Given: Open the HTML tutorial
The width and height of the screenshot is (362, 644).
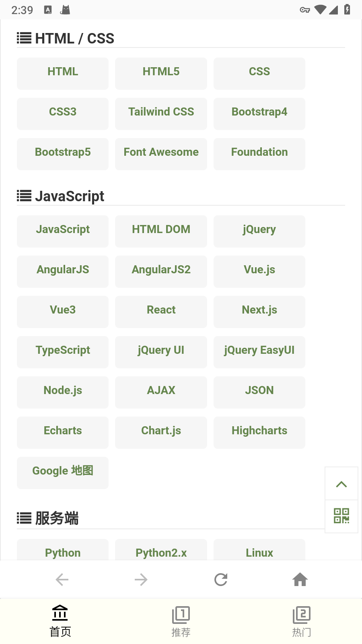Looking at the screenshot, I should [63, 73].
